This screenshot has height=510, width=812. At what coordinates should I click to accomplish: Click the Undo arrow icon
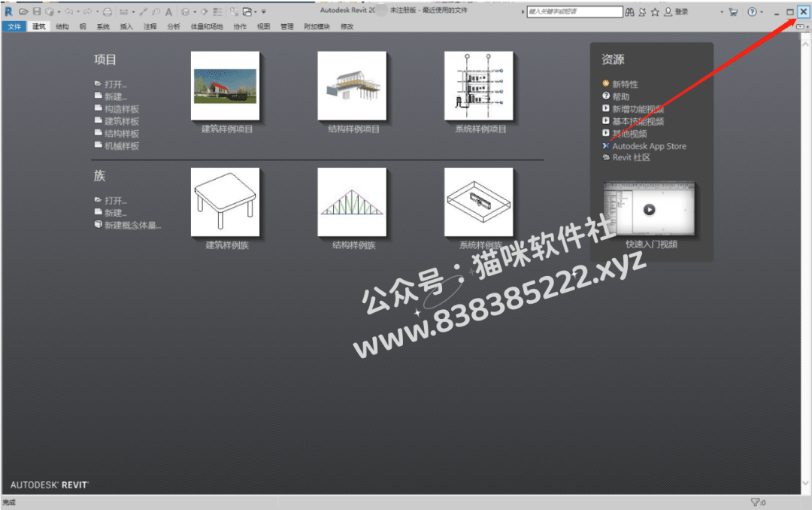click(69, 11)
